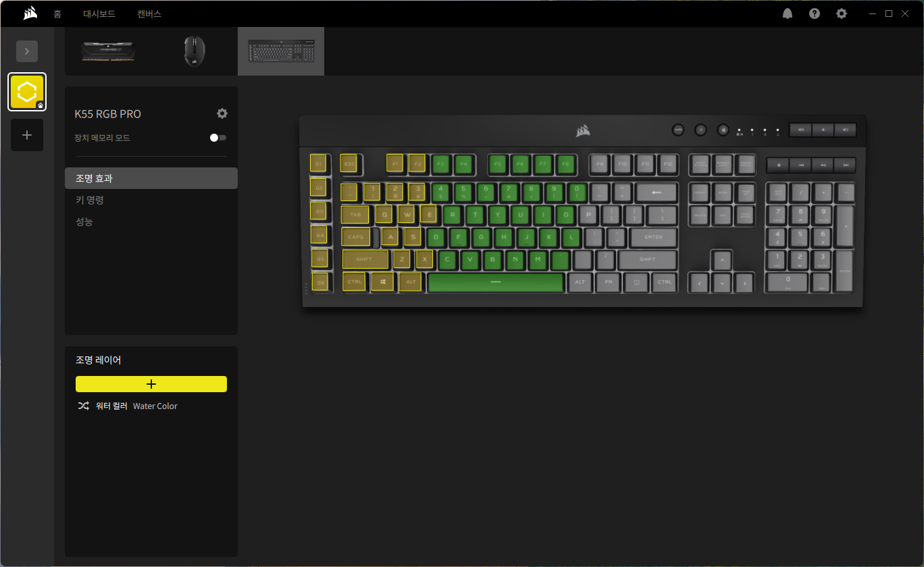Click the down arrow key on keyboard
Viewport: 924px width, 567px height.
722,283
